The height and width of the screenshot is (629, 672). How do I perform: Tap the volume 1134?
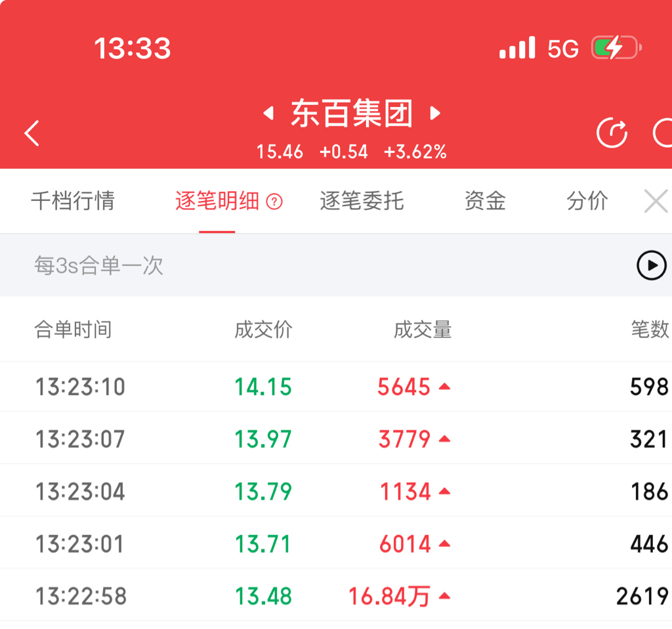pyautogui.click(x=406, y=491)
